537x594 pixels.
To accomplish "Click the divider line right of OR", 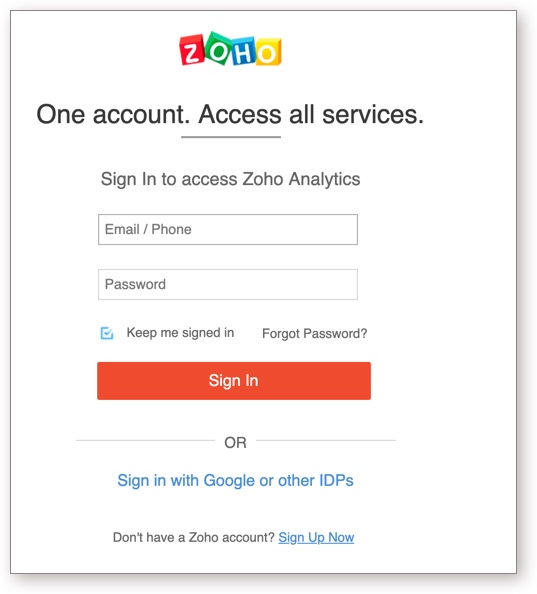I will point(326,440).
